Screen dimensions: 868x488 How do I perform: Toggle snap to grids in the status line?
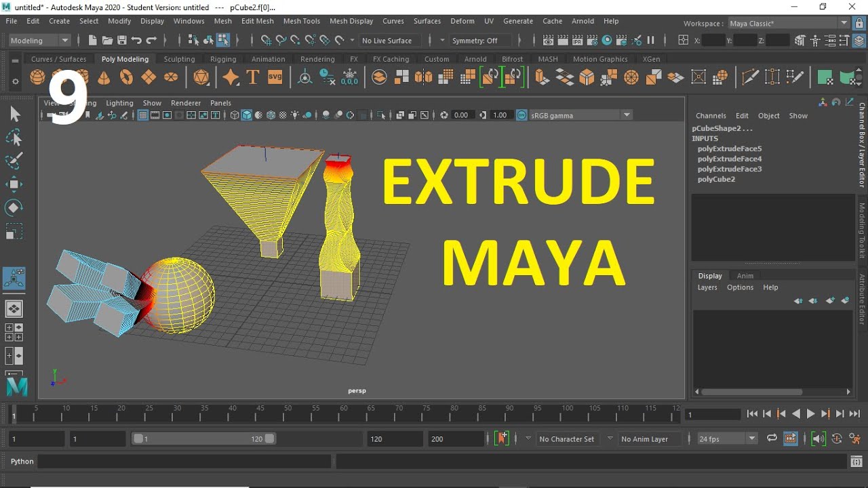267,41
